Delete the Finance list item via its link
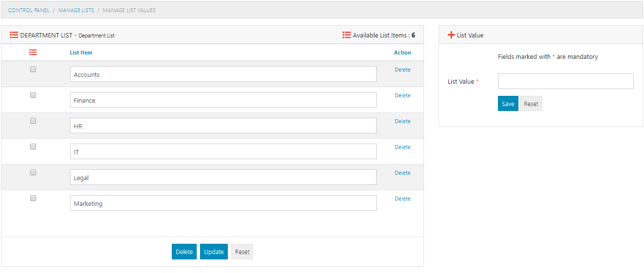 click(x=403, y=96)
